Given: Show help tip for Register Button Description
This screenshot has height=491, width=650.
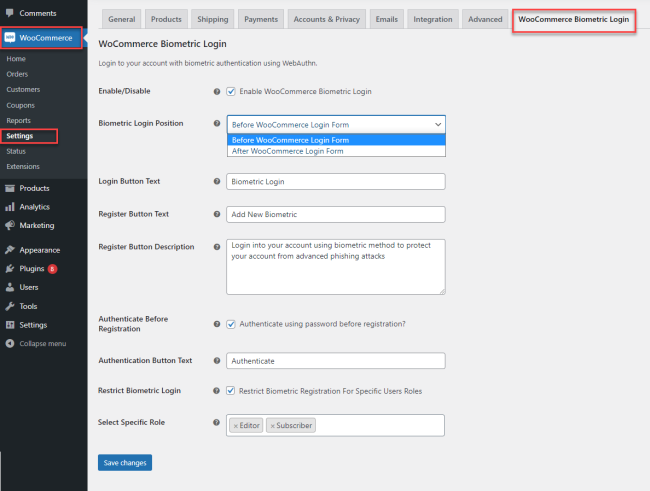Looking at the screenshot, I should coord(217,247).
